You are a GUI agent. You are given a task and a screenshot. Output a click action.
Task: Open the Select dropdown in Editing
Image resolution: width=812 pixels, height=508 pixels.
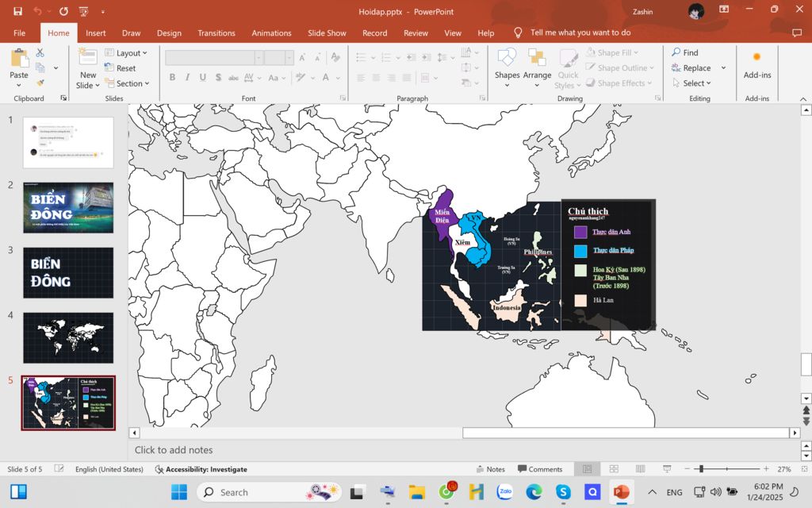point(691,83)
